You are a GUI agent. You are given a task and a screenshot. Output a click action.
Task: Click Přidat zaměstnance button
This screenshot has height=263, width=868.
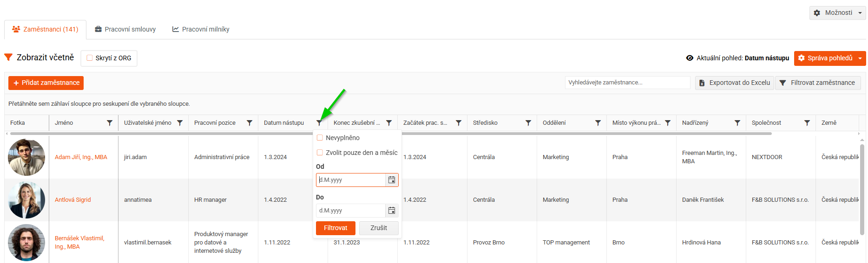[46, 83]
